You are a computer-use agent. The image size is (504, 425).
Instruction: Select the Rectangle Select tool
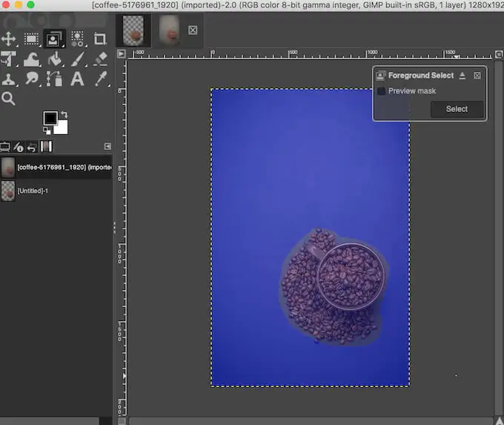(31, 39)
